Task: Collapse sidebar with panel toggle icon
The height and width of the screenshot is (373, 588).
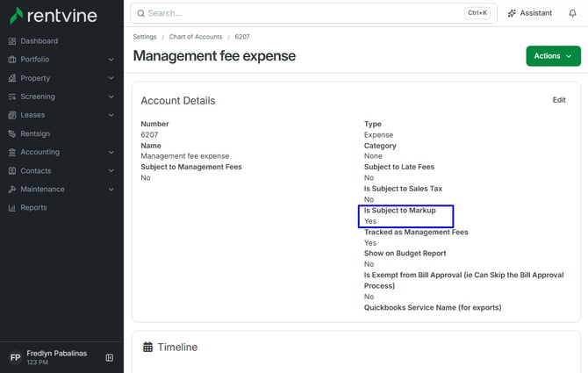Action: click(110, 357)
